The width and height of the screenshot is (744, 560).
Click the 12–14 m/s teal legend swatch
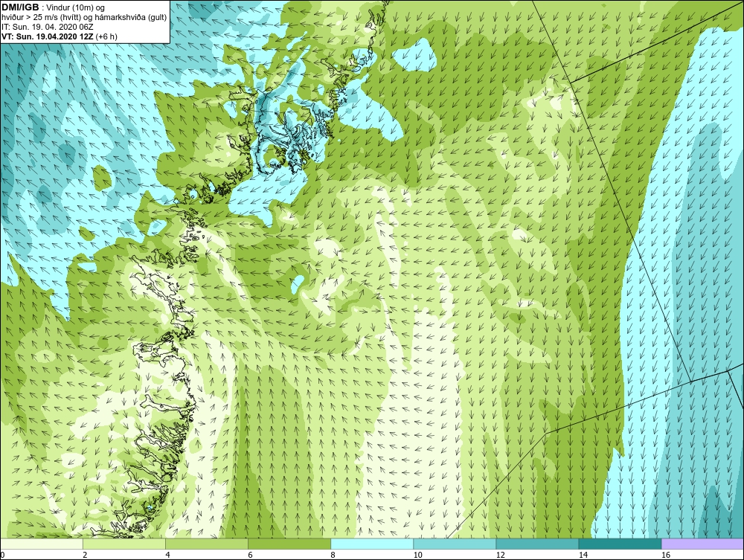coord(537,544)
